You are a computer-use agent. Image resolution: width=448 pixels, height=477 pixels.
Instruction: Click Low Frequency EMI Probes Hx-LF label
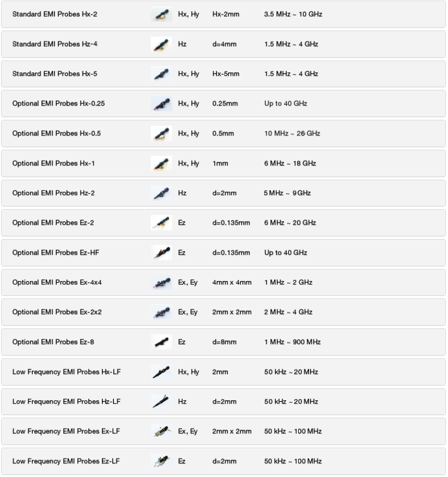coord(66,372)
